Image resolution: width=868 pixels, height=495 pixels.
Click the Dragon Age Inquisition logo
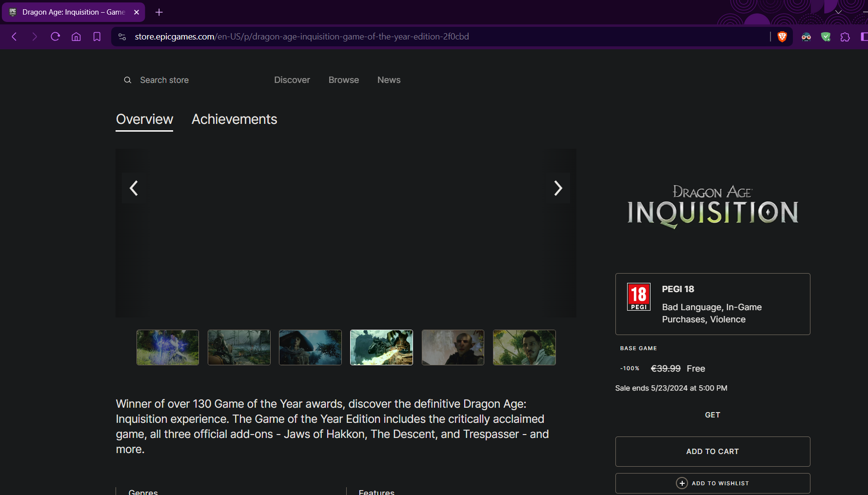[x=712, y=206]
